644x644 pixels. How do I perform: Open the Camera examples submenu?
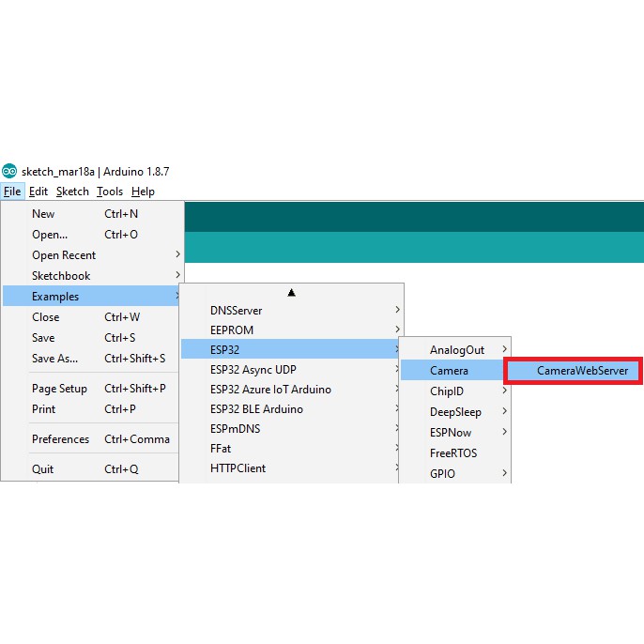click(451, 371)
